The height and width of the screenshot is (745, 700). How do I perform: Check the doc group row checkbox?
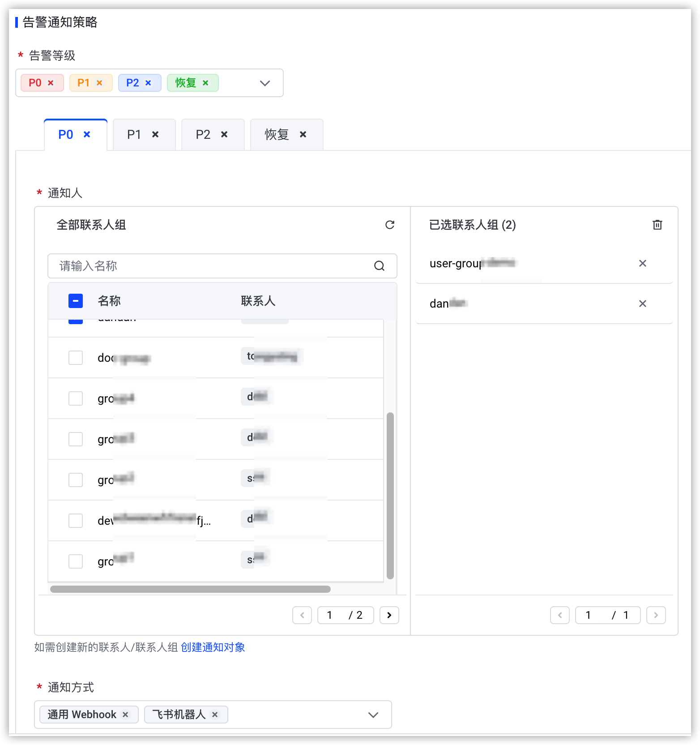tap(76, 358)
